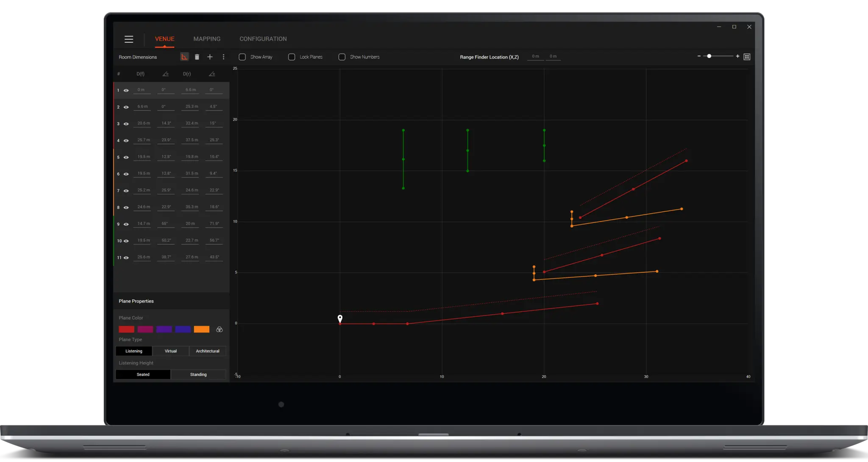Open the three-dot overflow options icon
Screen dimensions: 868x462
click(223, 56)
